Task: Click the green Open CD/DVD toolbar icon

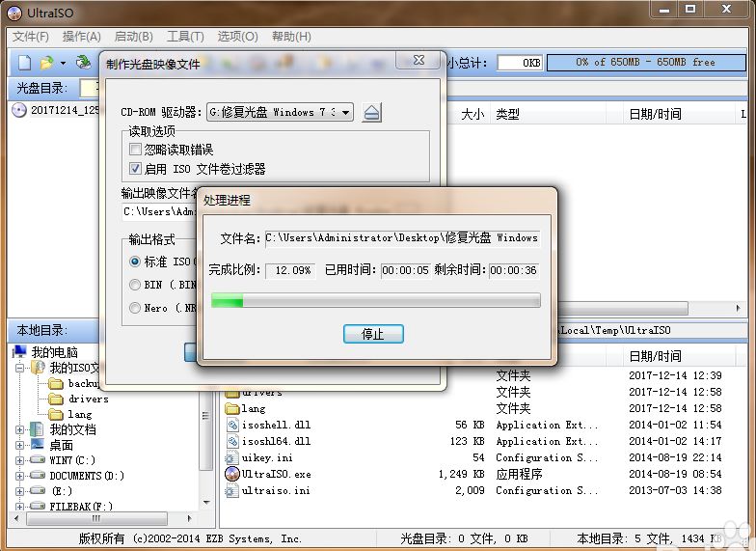Action: point(84,62)
